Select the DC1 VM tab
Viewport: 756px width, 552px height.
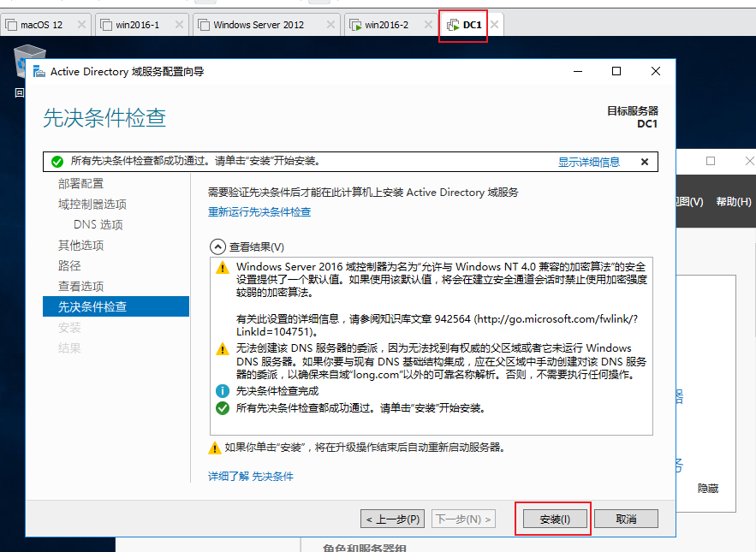pos(472,25)
